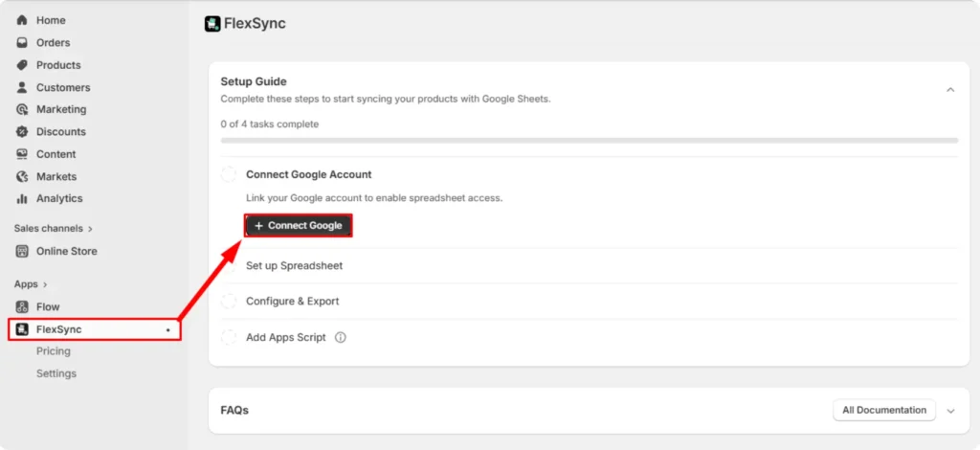Click 'Link your Google account' description text
The width and height of the screenshot is (980, 450).
(374, 198)
